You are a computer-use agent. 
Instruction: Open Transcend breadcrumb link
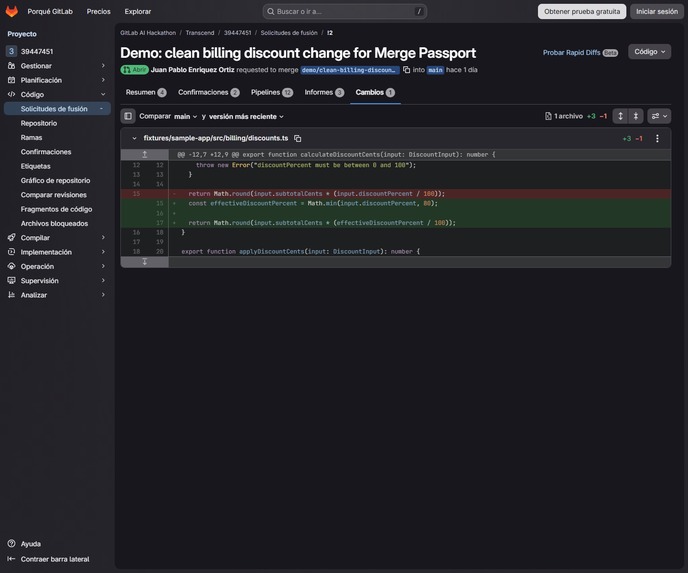point(200,33)
